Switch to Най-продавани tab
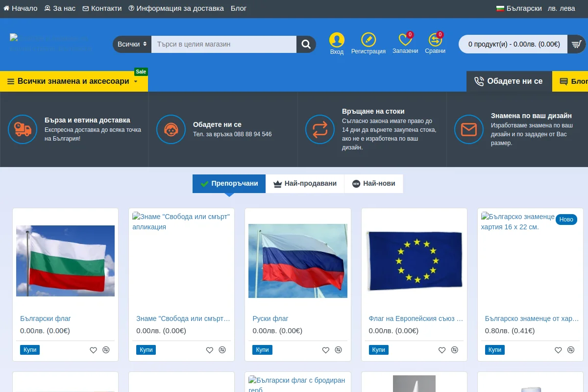The image size is (588, 392). coord(305,184)
